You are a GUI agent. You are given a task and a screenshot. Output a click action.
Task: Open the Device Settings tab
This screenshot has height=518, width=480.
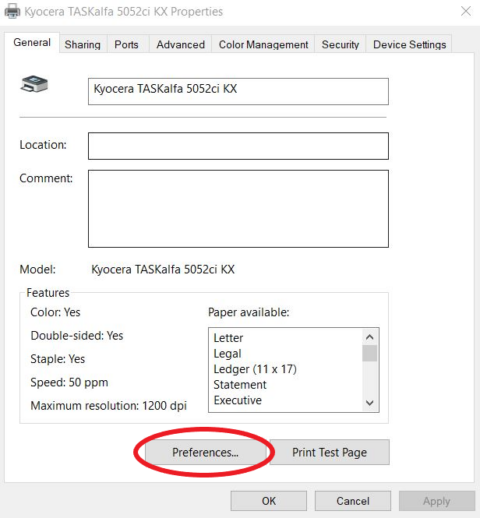tap(409, 44)
